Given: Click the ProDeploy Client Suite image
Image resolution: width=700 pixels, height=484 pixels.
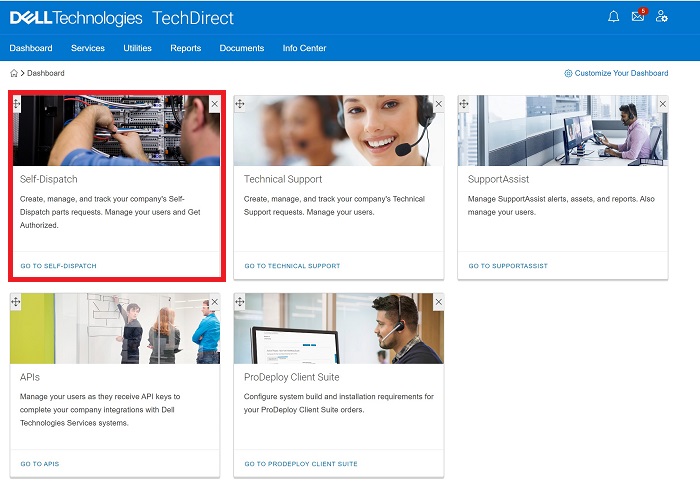Looking at the screenshot, I should [x=339, y=328].
